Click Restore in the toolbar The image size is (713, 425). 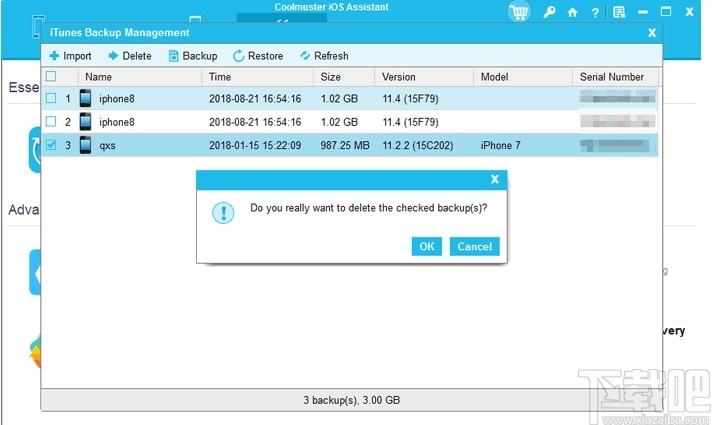point(258,56)
